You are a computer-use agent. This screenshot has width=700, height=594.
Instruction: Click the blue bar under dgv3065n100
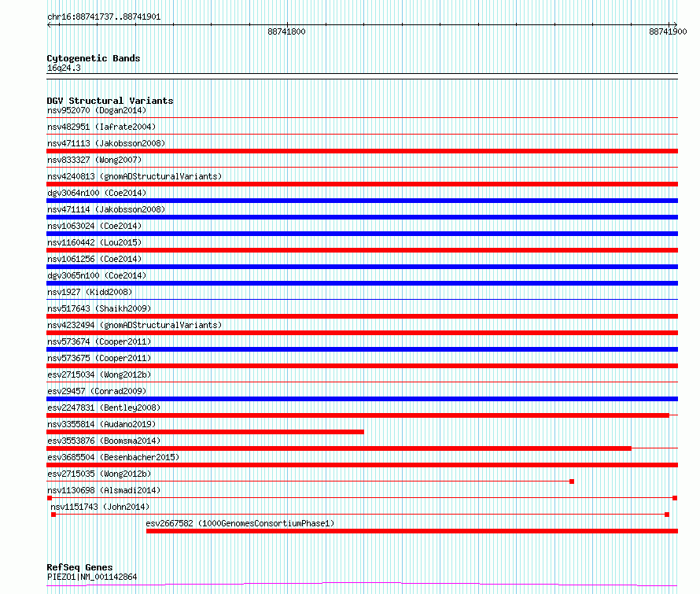point(362,283)
